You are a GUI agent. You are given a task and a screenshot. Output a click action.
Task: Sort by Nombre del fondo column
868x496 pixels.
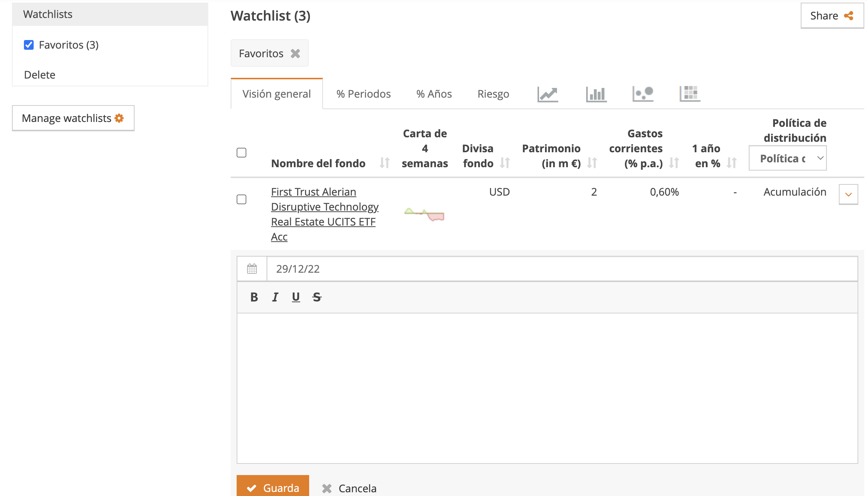384,163
